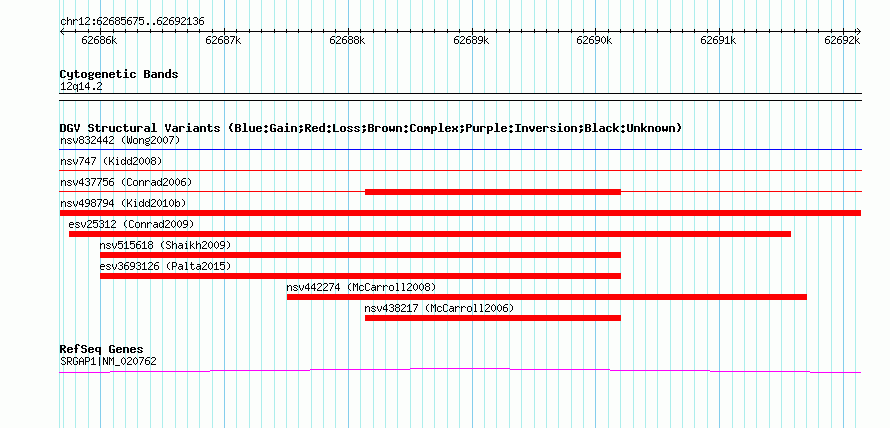Viewport: 890px width, 428px height.
Task: Click the red bar of nsv438217
Action: pos(493,318)
